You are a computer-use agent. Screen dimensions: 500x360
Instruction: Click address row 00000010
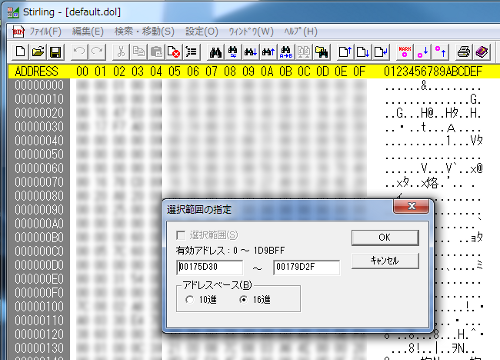(39, 99)
